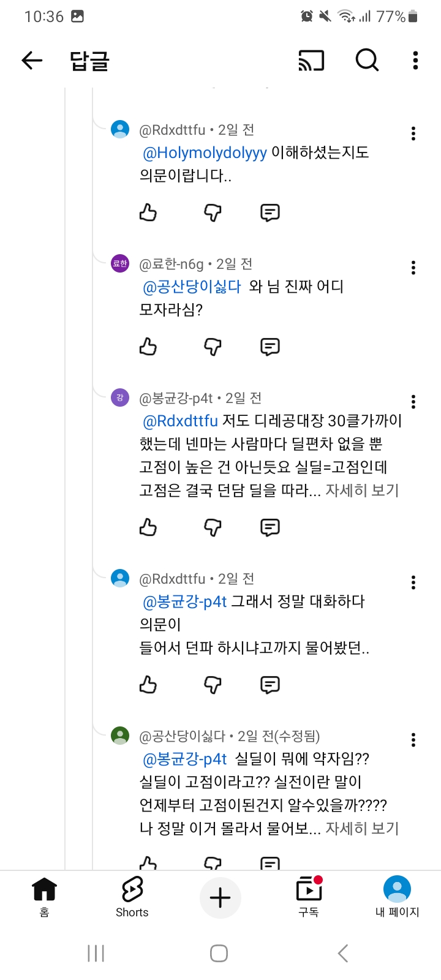Tap the @공산당이싫다 mention link
The height and width of the screenshot is (980, 441).
pos(192,287)
